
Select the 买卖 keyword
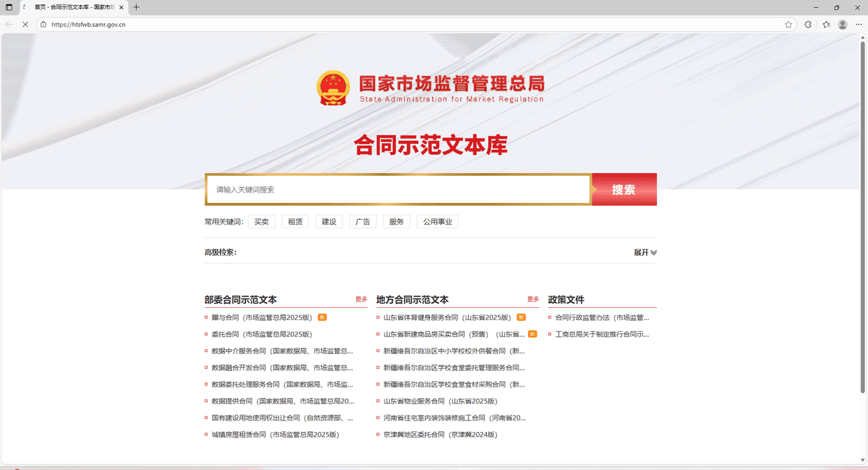pyautogui.click(x=262, y=222)
